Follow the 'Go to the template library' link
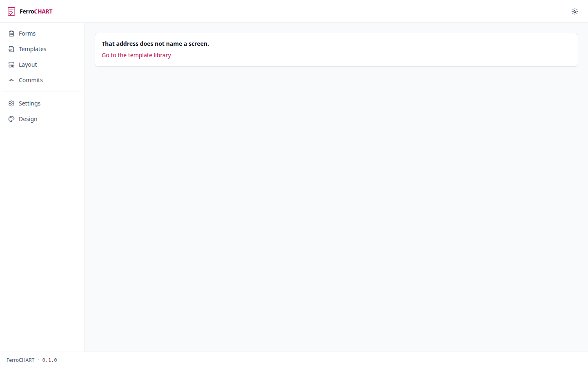This screenshot has width=588, height=368. click(136, 55)
